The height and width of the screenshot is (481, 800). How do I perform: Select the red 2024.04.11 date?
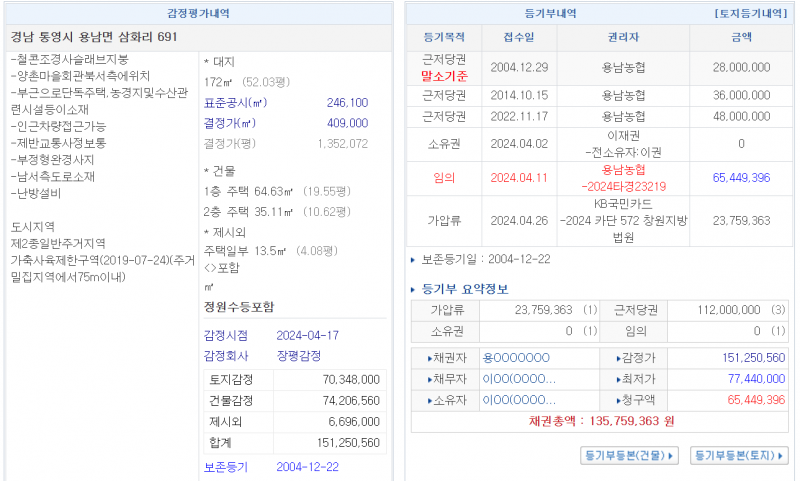coord(519,178)
